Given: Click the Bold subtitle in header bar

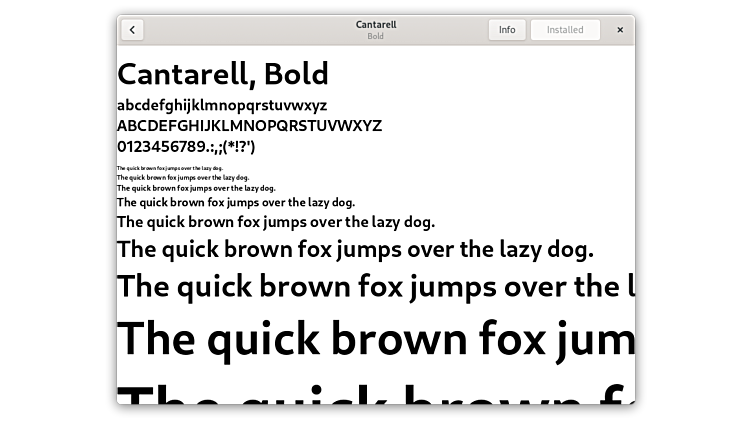Looking at the screenshot, I should (x=375, y=36).
